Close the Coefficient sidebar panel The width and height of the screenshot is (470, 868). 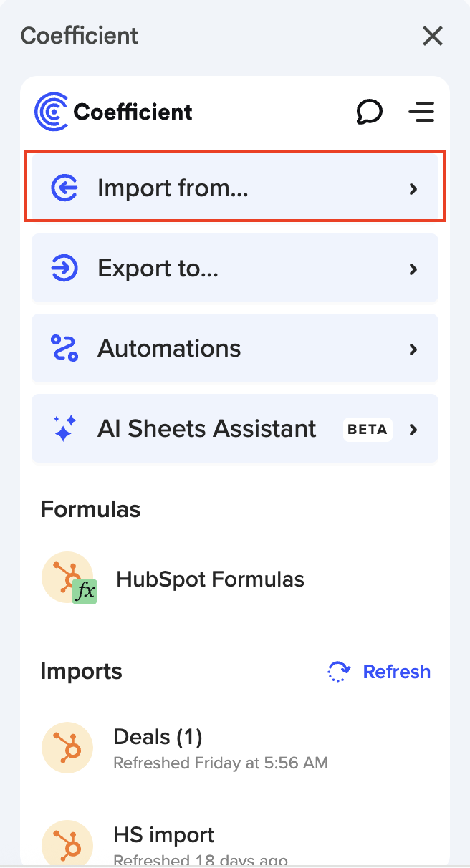[433, 36]
